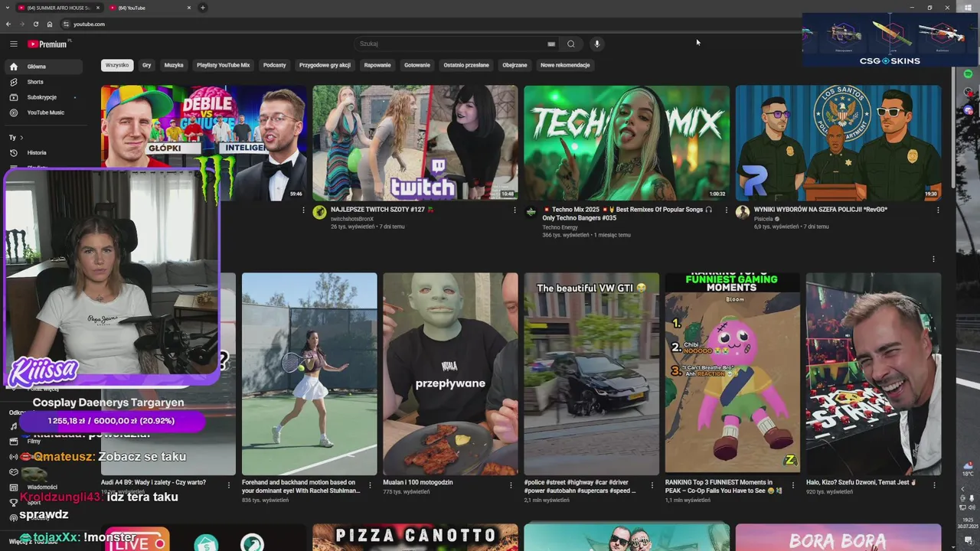Open twitchshotsBronX channel name link

(352, 219)
